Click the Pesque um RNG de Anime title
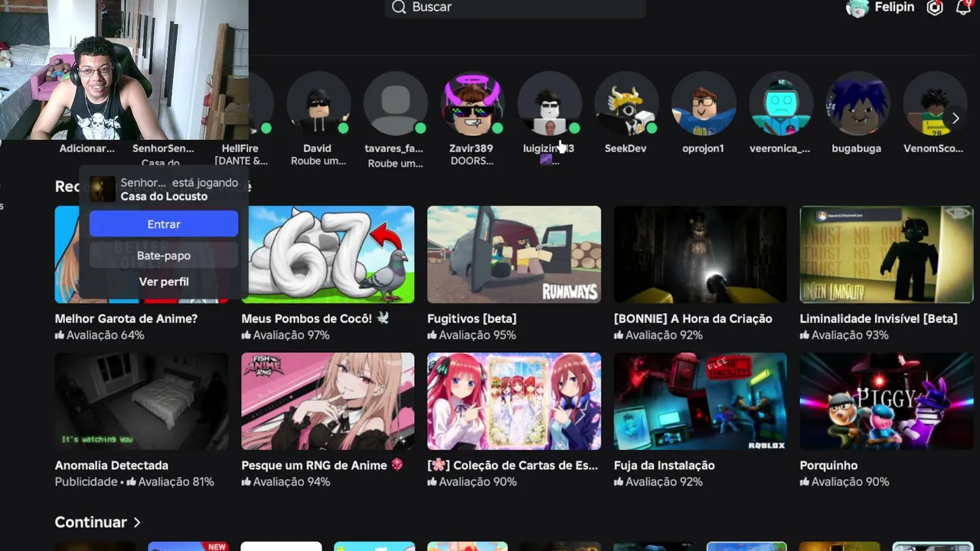980x551 pixels. click(322, 465)
